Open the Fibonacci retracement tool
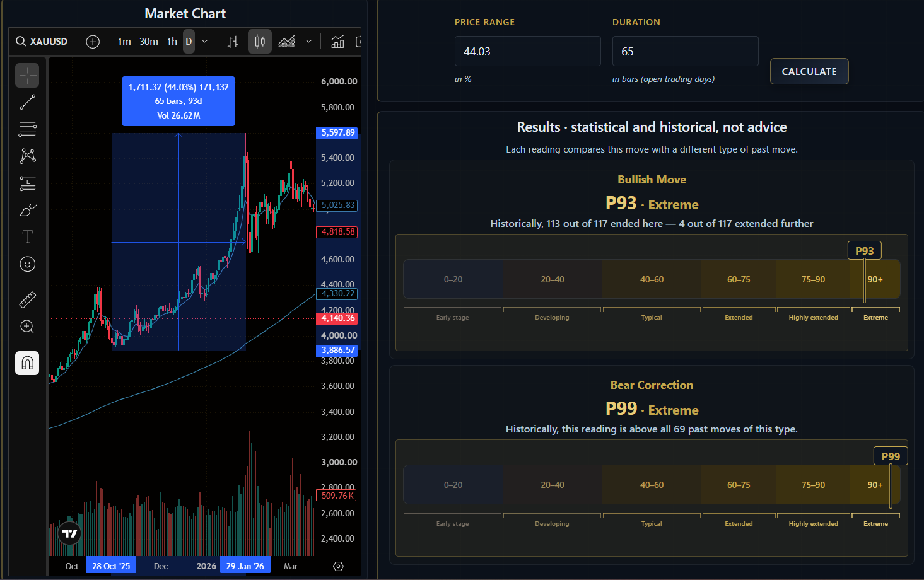The image size is (924, 580). (x=27, y=129)
